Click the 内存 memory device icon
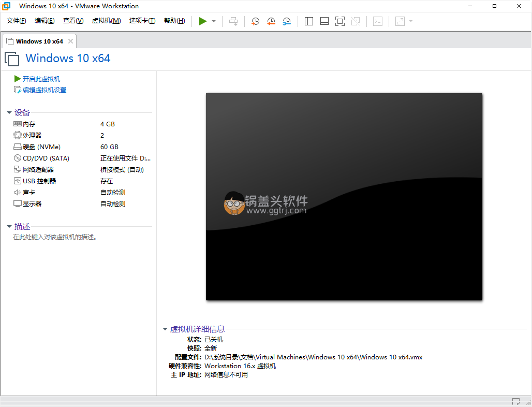The image size is (532, 407). coord(17,124)
